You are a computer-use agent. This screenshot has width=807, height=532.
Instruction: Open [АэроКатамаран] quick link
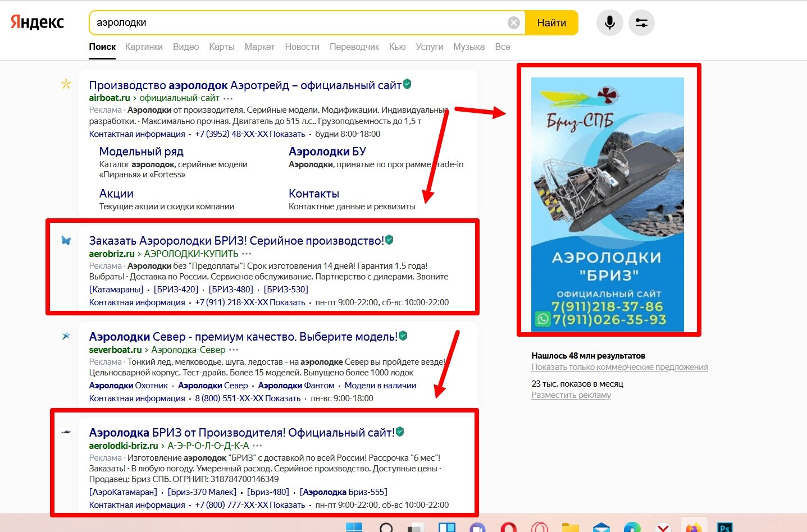point(123,492)
